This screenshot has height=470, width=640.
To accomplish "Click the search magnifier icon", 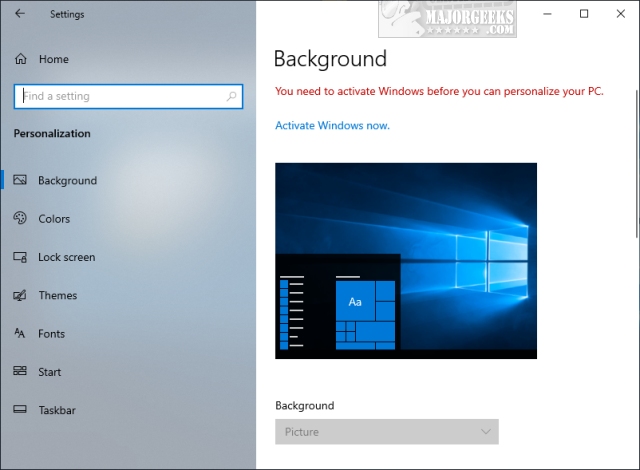I will point(231,96).
